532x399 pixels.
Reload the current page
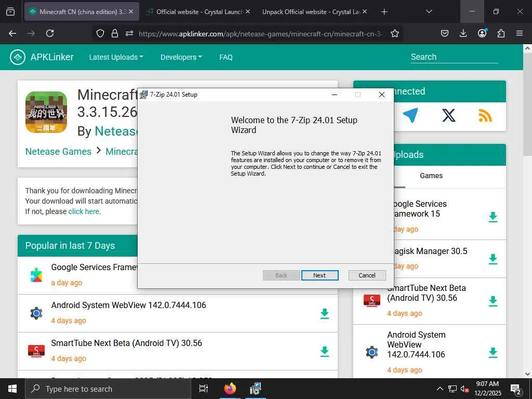click(50, 33)
